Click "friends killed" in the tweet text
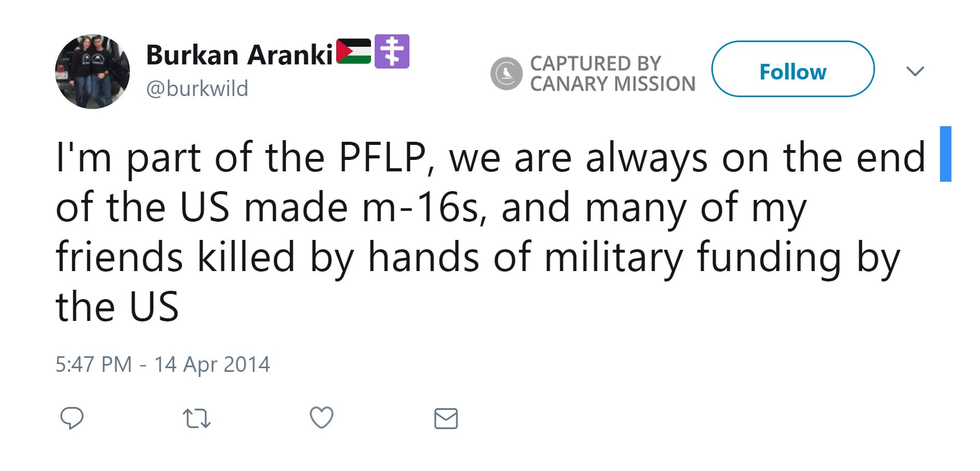 click(x=175, y=257)
